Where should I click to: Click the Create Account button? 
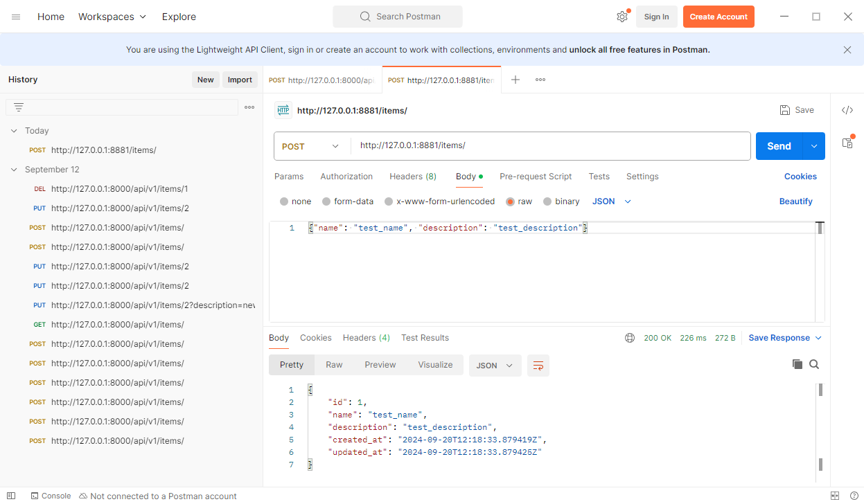pyautogui.click(x=718, y=17)
